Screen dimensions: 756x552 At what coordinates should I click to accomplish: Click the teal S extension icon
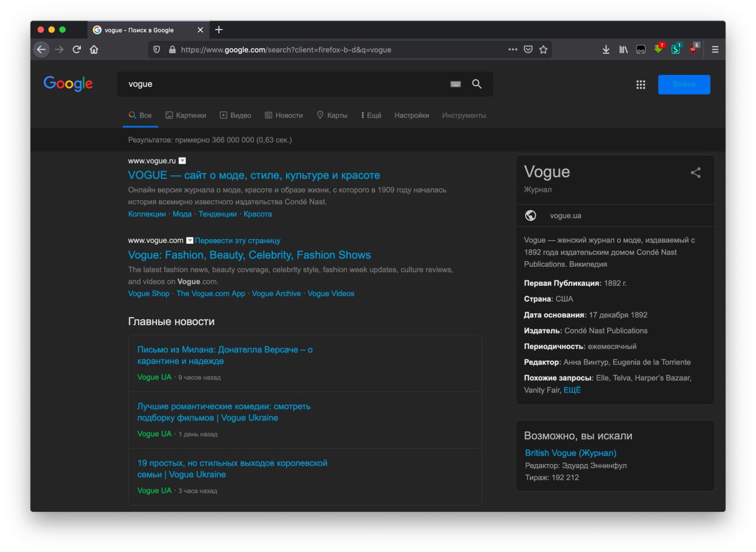click(676, 49)
